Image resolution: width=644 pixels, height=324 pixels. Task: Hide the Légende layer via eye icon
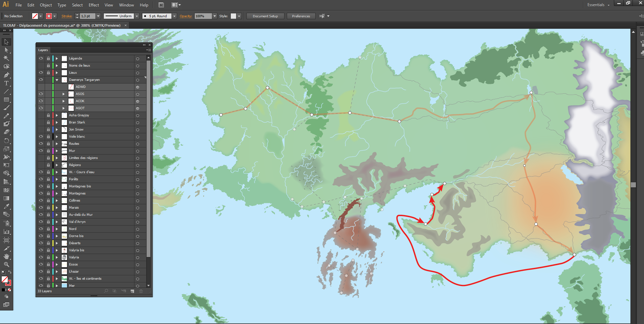(41, 58)
